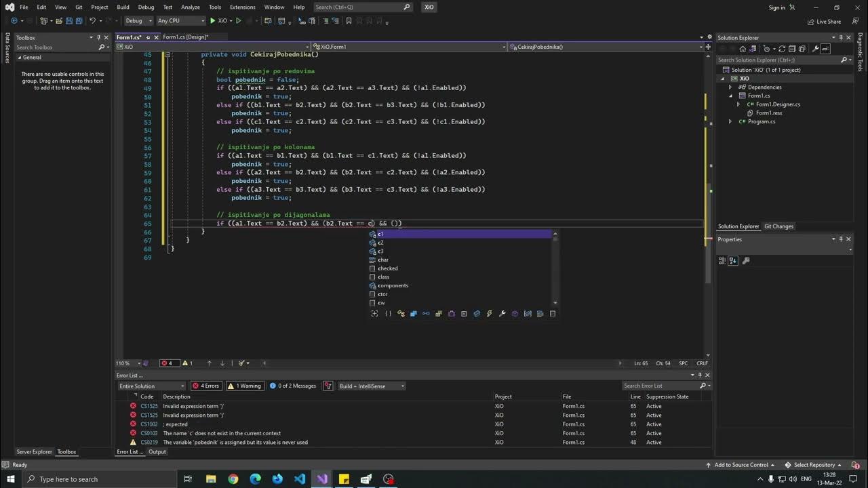868x488 pixels.
Task: Open Live Share
Action: (x=824, y=21)
